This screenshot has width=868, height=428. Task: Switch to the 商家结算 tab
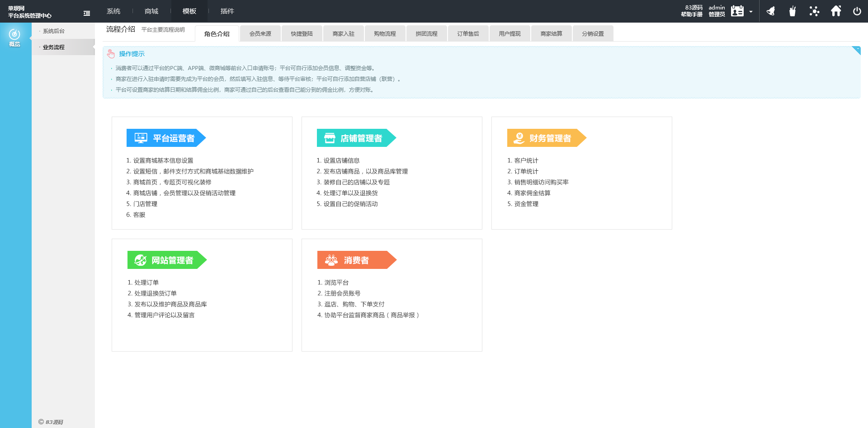click(x=552, y=34)
